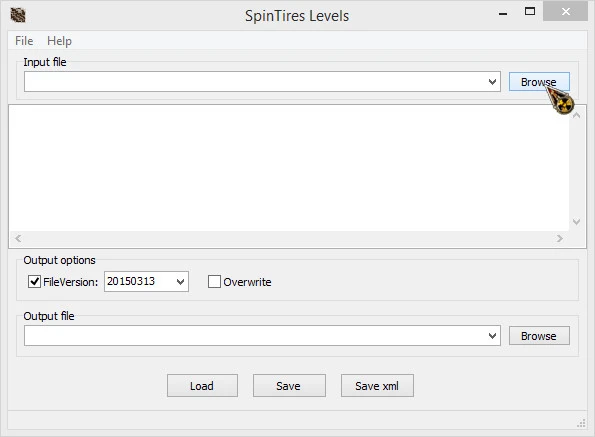Click the Save xml button
The height and width of the screenshot is (437, 595).
[377, 386]
